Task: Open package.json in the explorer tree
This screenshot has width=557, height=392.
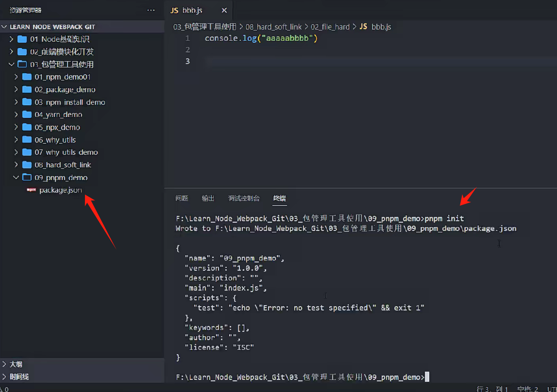Action: 61,190
